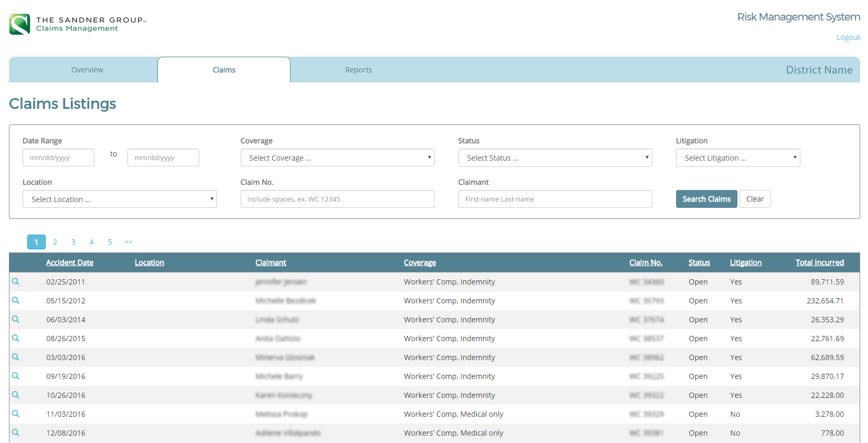Open the Select Location dropdown
868x443 pixels.
coord(120,199)
